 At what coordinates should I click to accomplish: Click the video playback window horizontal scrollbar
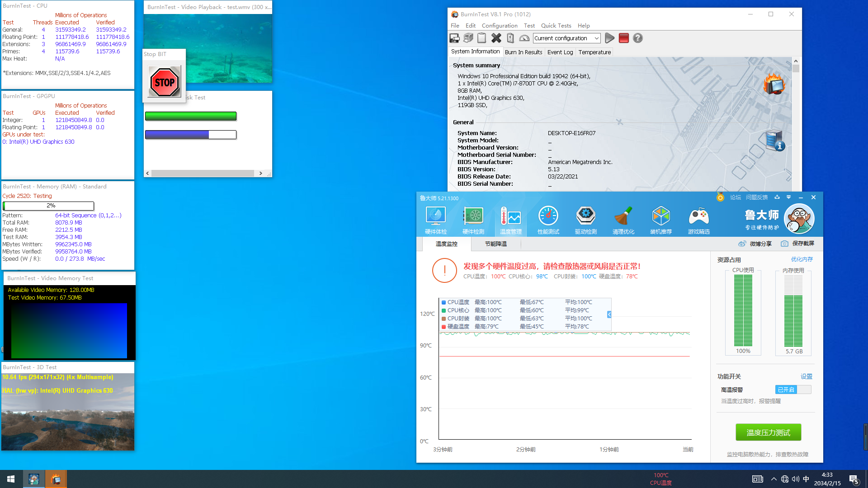(x=203, y=174)
